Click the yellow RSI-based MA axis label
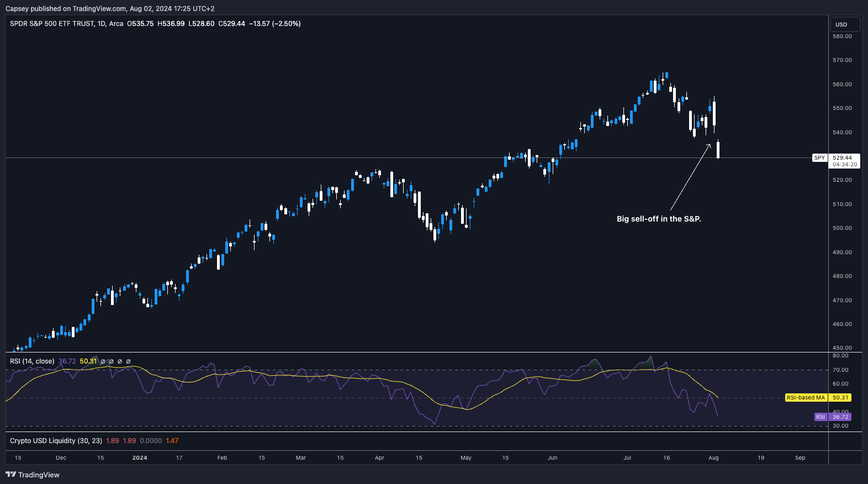Viewport: 868px width, 484px height. click(x=806, y=398)
